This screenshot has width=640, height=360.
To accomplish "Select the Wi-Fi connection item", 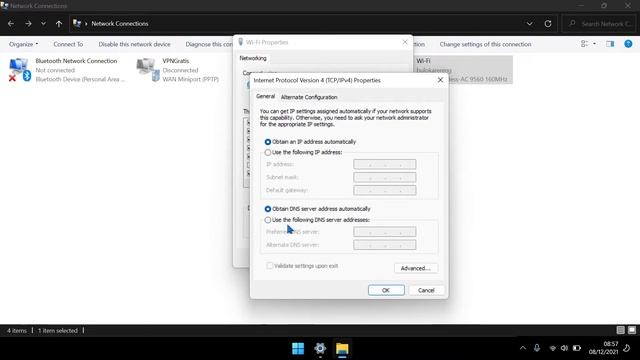I will pyautogui.click(x=463, y=69).
